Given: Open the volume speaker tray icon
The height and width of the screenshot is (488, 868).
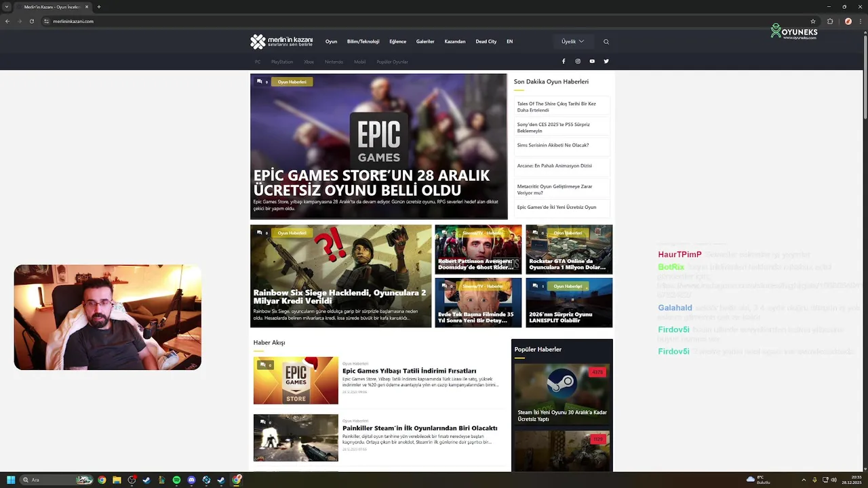Looking at the screenshot, I should click(834, 480).
